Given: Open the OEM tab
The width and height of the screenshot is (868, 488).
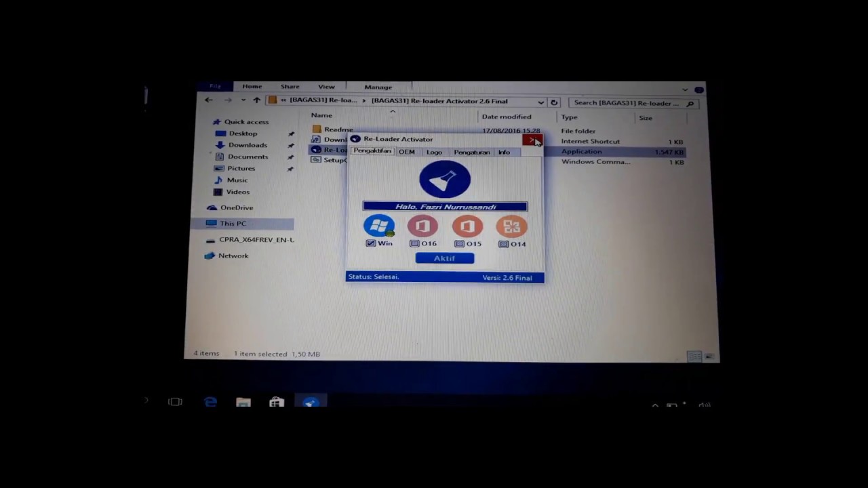Looking at the screenshot, I should (407, 152).
